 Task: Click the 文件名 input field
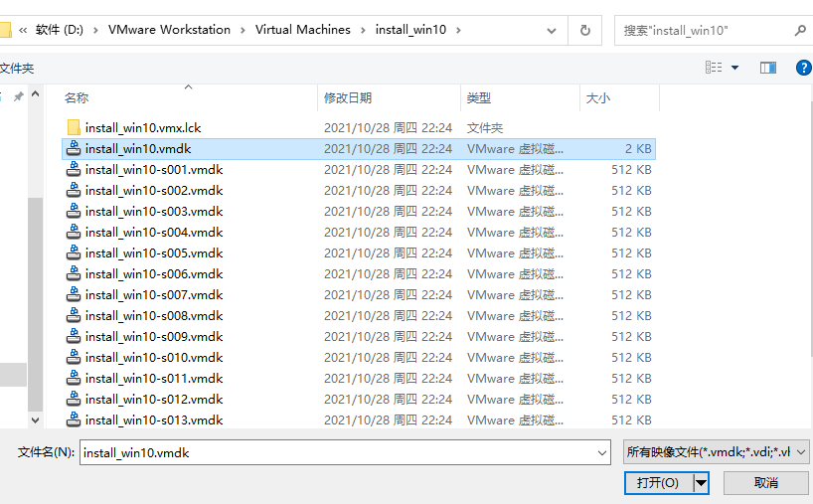(338, 452)
